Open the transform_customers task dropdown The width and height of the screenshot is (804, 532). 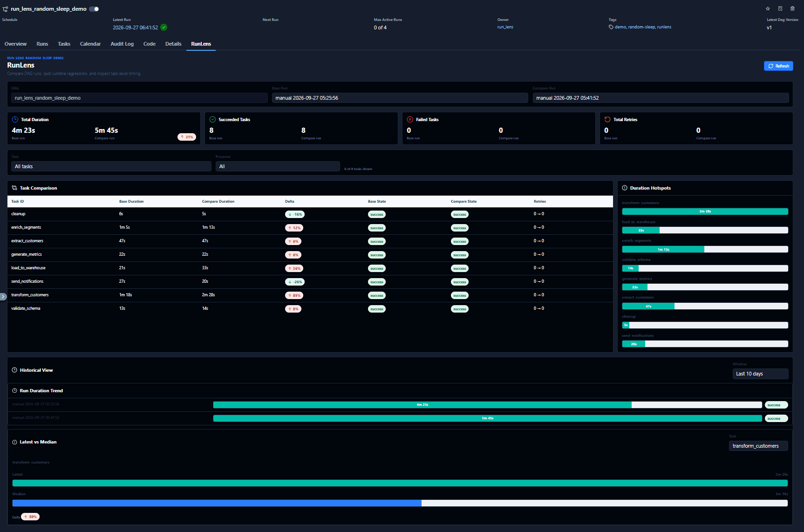[x=758, y=446]
